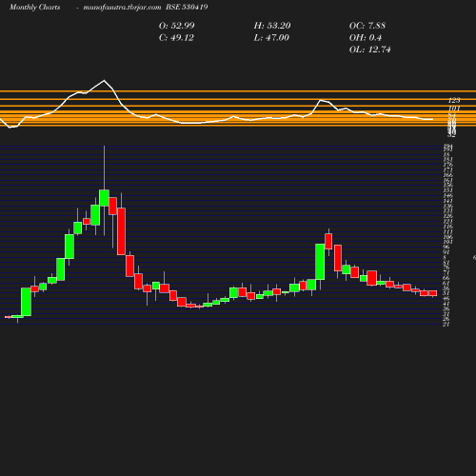Click the 'OL: 12.74' reading

pyautogui.click(x=370, y=50)
